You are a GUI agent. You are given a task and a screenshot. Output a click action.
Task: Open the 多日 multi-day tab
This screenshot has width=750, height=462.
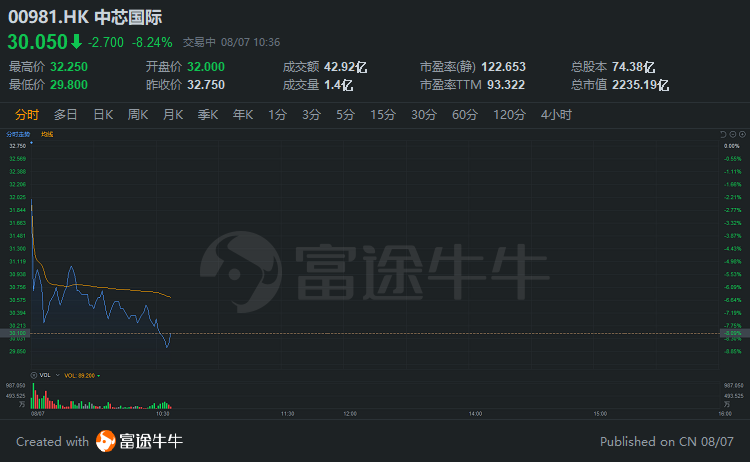tap(66, 115)
